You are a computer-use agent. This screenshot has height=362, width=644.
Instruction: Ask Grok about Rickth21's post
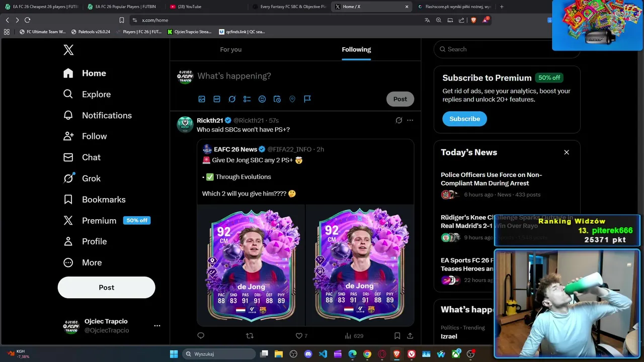[399, 120]
